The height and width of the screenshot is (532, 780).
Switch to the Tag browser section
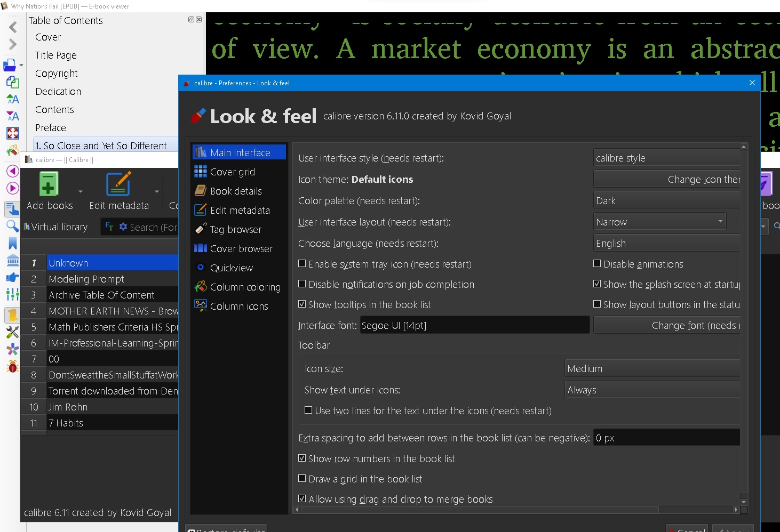[x=239, y=229]
